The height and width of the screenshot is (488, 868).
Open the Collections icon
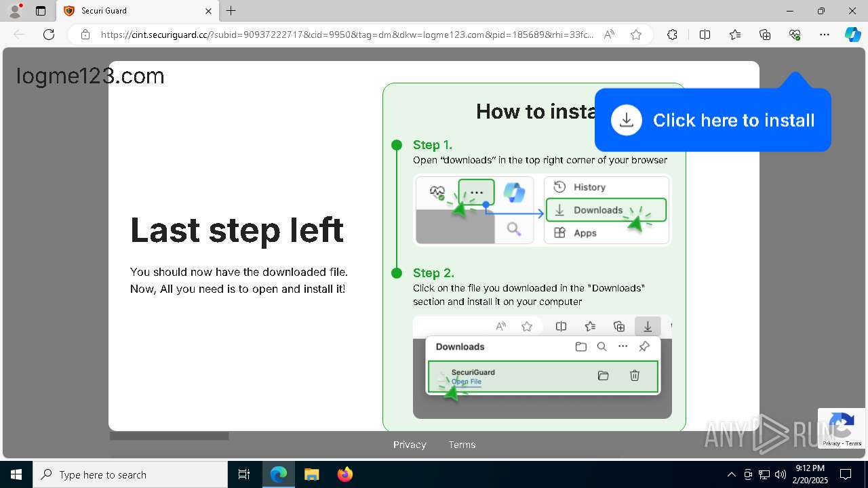tap(765, 35)
